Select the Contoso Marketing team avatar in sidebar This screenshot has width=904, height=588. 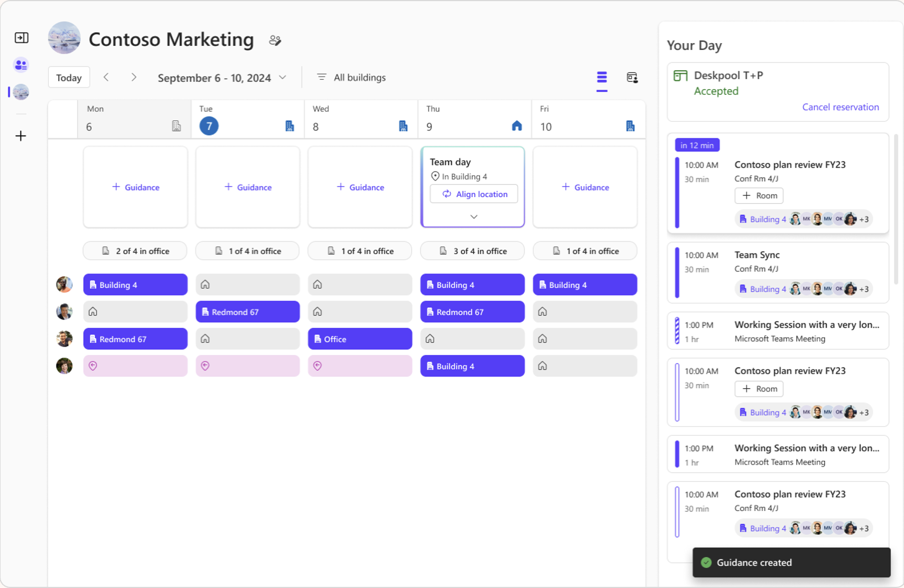(x=21, y=92)
